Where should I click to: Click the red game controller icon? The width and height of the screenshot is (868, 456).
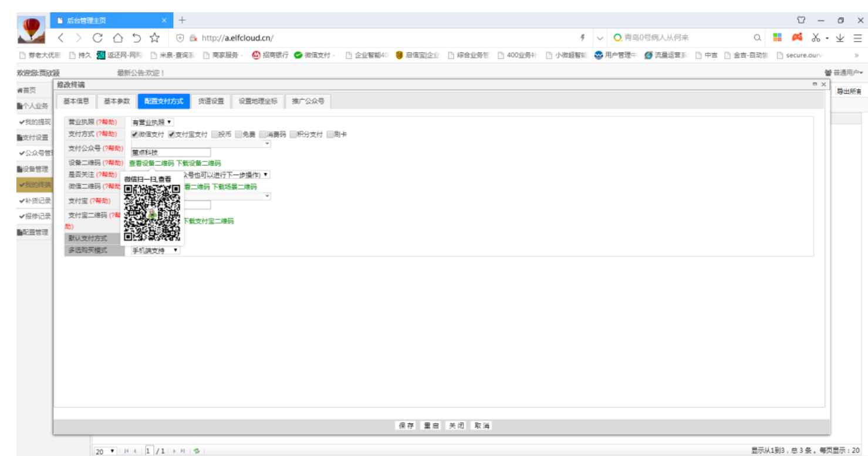tap(796, 38)
